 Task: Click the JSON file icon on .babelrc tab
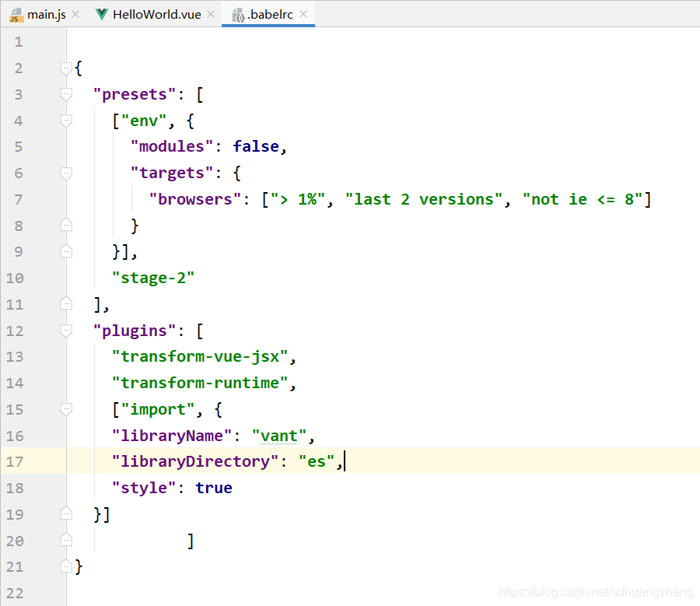tap(239, 16)
